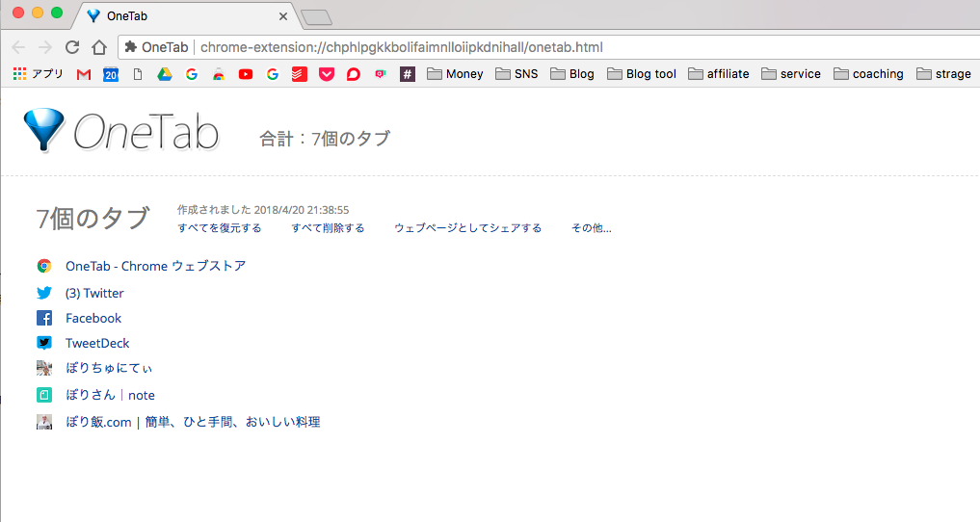The height and width of the screenshot is (522, 980).
Task: Open the red speech bubble bookmark icon
Action: coord(353,74)
